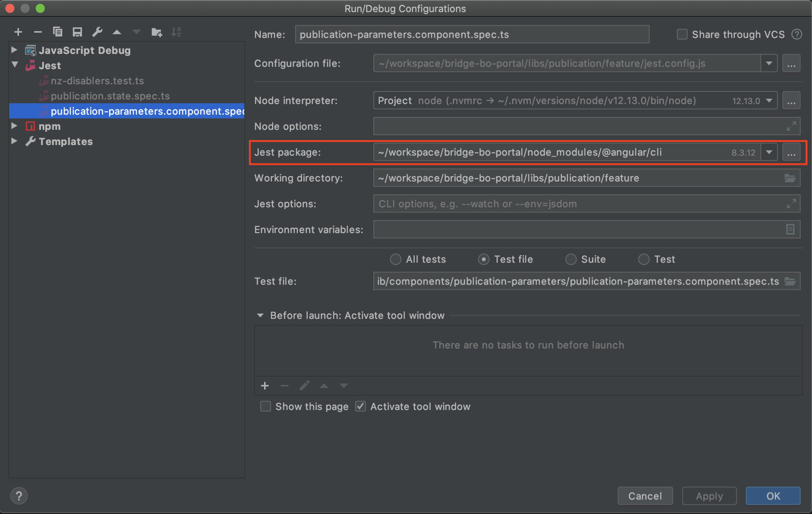Select nz-disablers.test.ts configuration
812x514 pixels.
(97, 81)
